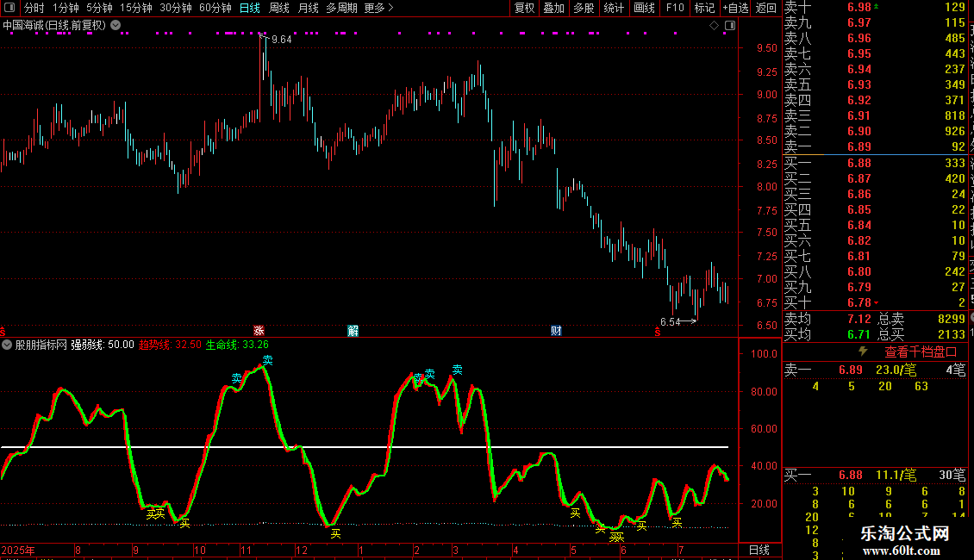Expand the 股朋指标网 indicator dropdown arrow
Viewport: 974px width, 560px height.
7,345
